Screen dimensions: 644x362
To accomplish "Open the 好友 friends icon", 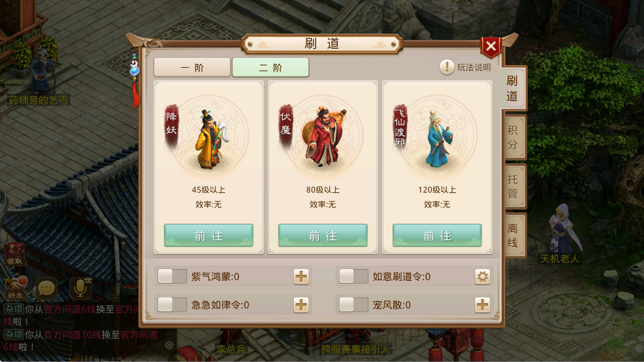I will coord(16,288).
